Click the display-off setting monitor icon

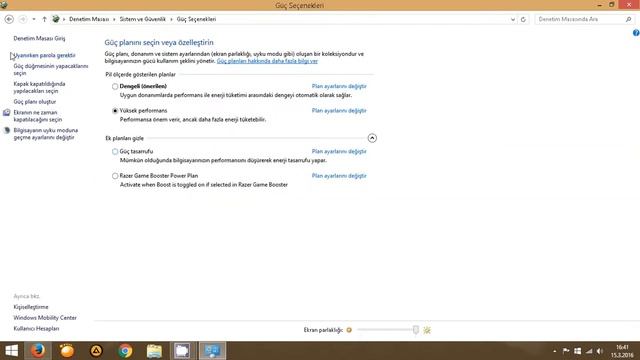7,113
